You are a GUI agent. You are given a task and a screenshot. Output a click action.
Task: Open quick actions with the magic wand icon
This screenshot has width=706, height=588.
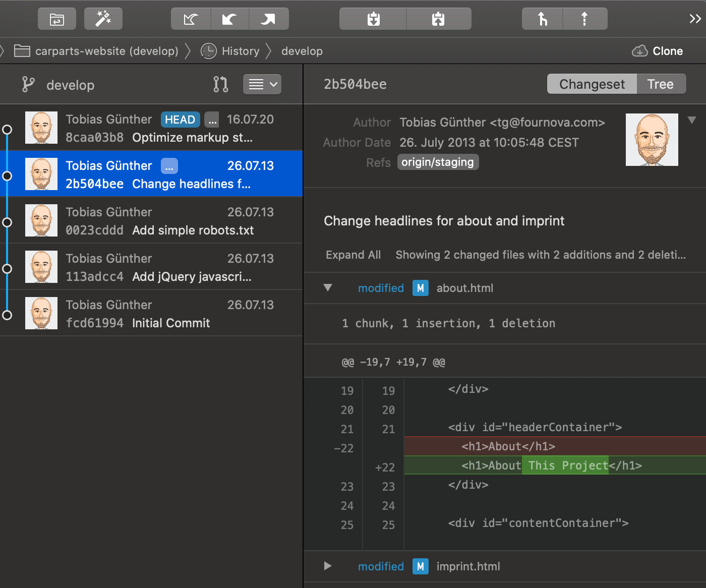pos(103,19)
